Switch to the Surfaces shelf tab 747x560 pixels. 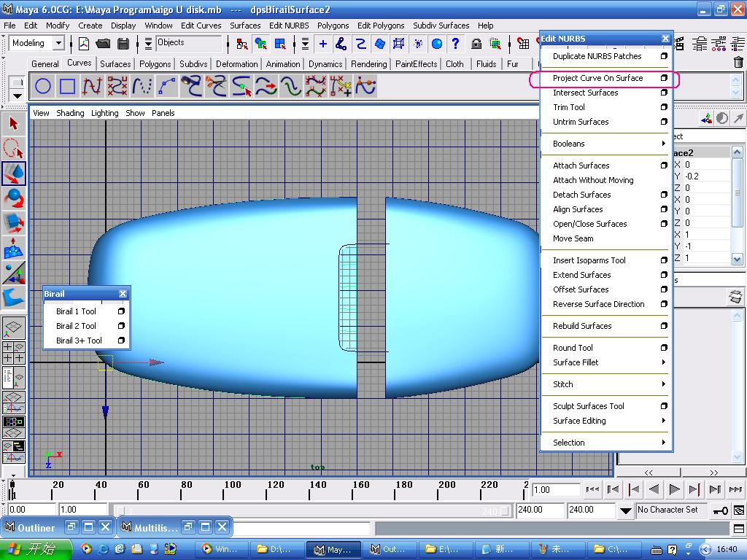click(115, 64)
